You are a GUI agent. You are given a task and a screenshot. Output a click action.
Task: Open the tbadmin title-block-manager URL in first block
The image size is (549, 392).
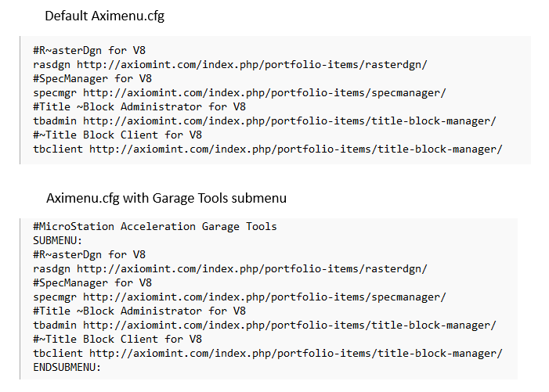point(290,121)
